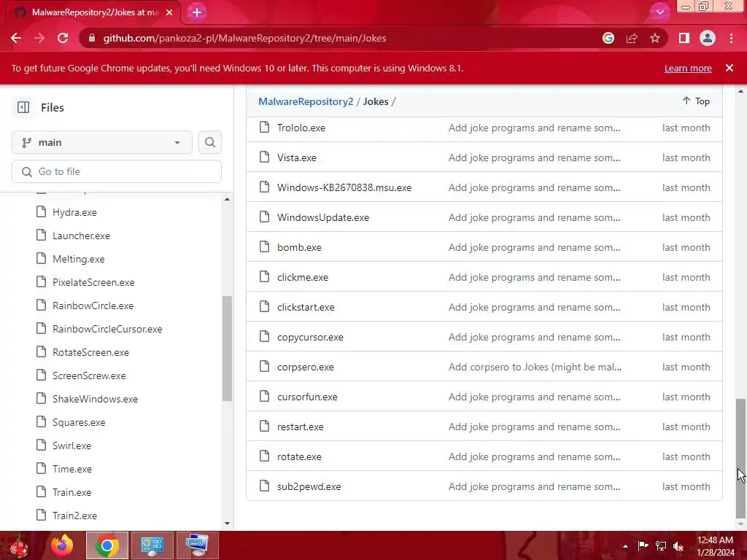Bookmark this page with the star
747x560 pixels.
(655, 38)
